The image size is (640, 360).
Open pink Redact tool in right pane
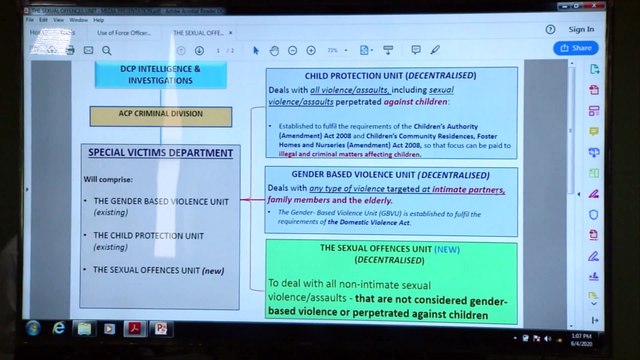(594, 194)
